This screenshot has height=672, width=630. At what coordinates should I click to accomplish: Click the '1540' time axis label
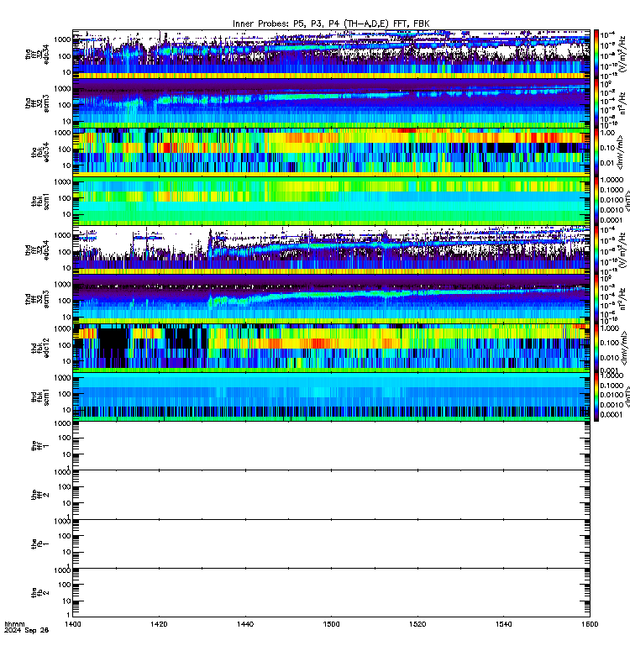click(x=503, y=624)
